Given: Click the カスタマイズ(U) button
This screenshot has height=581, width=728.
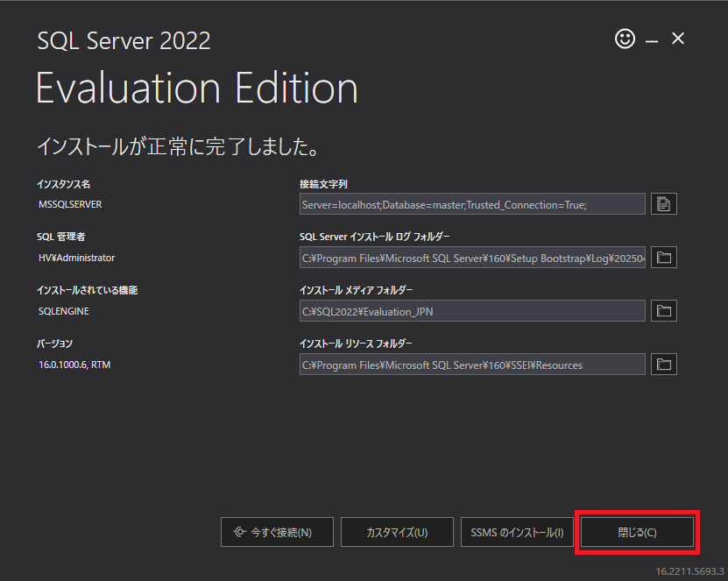Looking at the screenshot, I should tap(397, 532).
